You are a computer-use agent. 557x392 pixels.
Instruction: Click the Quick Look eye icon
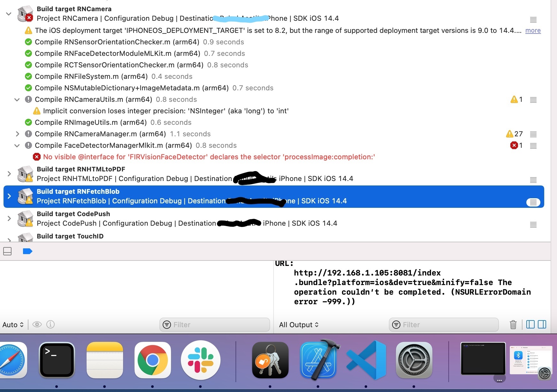[37, 324]
